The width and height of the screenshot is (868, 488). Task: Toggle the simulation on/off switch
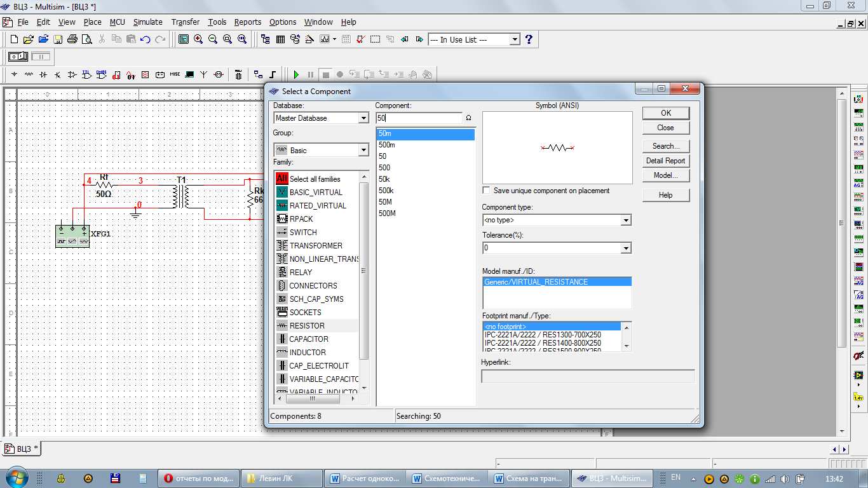pyautogui.click(x=18, y=57)
